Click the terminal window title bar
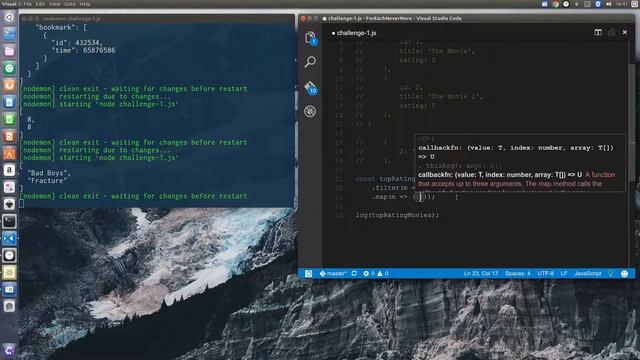Screen dimensions: 640x360 click(x=157, y=18)
